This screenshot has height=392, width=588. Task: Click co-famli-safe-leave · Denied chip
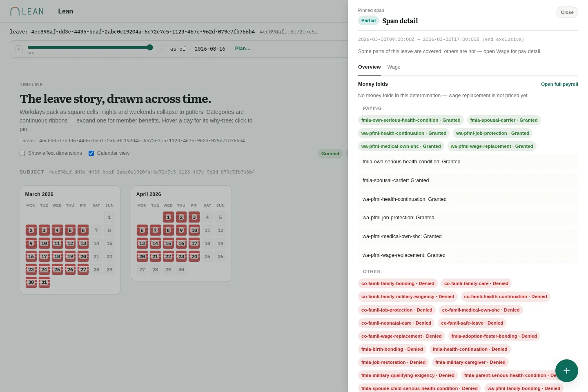pyautogui.click(x=472, y=323)
